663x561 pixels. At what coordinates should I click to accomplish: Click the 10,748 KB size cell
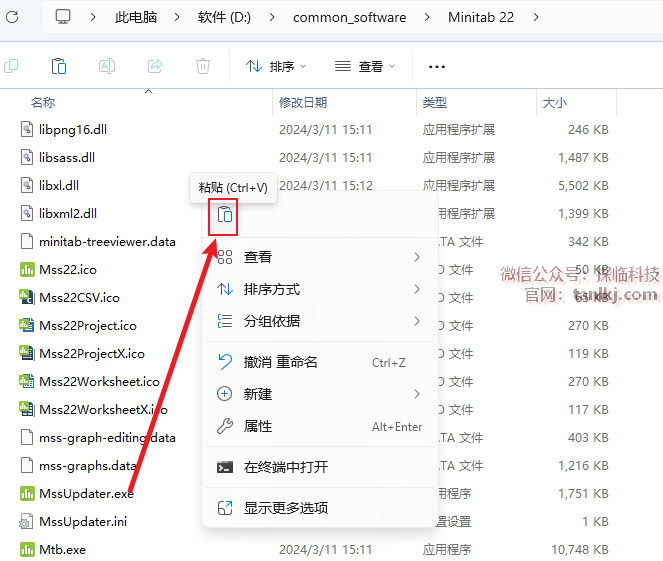(x=580, y=549)
